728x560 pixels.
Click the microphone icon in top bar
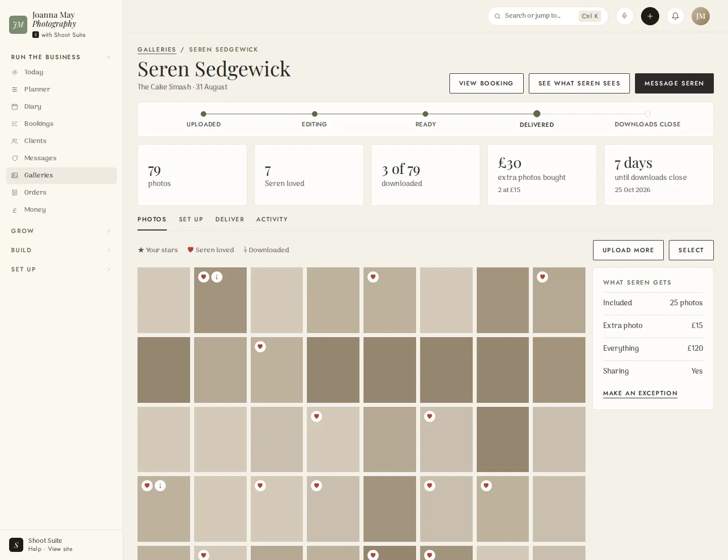pos(624,16)
